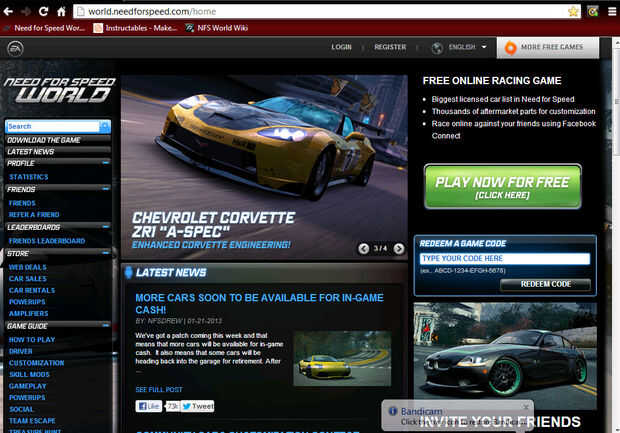Image resolution: width=620 pixels, height=433 pixels.
Task: Click SEE FULL POST link
Action: click(x=159, y=390)
